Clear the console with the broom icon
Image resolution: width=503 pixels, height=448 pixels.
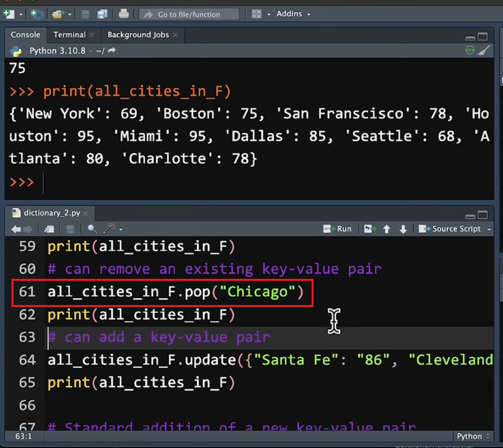point(484,50)
